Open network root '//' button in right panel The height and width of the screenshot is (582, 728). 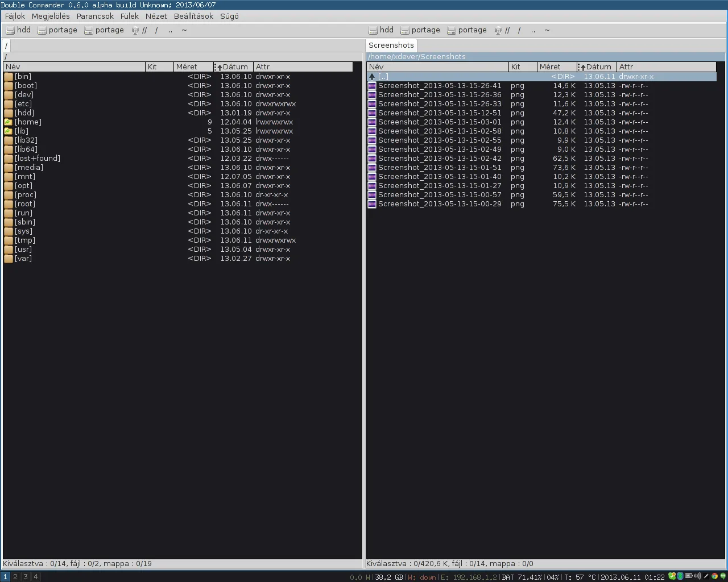(x=502, y=30)
